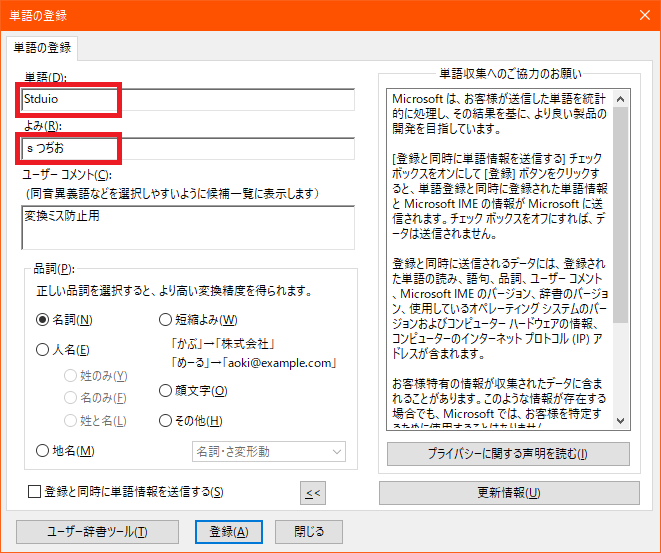661x553 pixels.
Task: Switch to the 単語の登録 tab
Action: pos(42,48)
